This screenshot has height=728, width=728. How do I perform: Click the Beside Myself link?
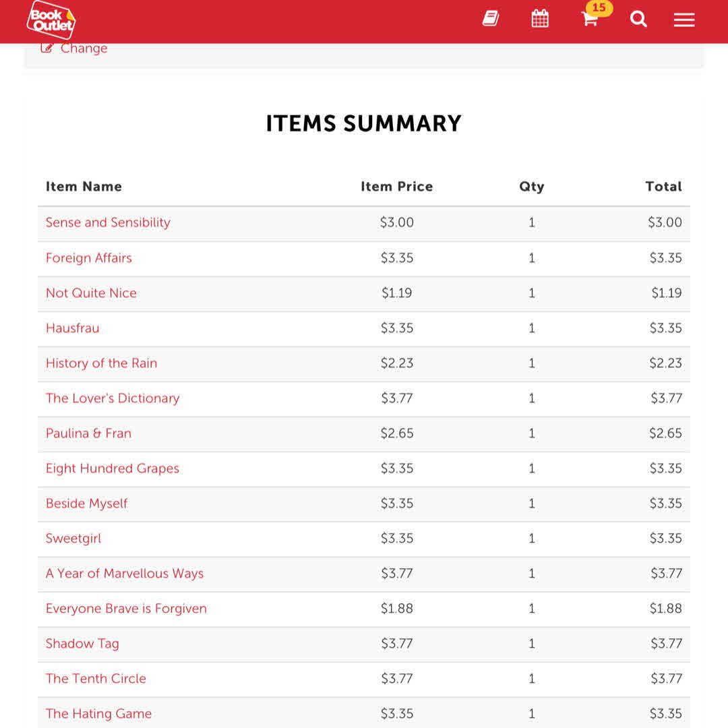[86, 503]
